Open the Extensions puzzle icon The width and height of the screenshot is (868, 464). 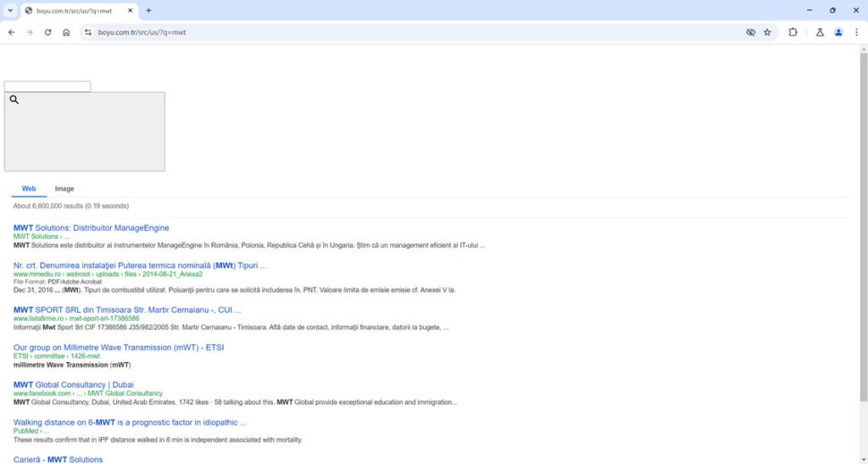793,32
